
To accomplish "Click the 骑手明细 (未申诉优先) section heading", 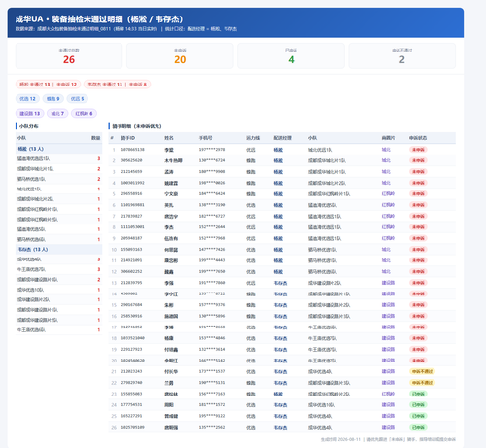I will click(137, 126).
